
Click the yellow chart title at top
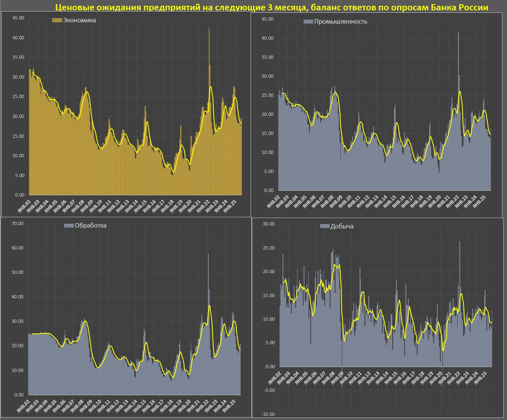[x=271, y=7]
